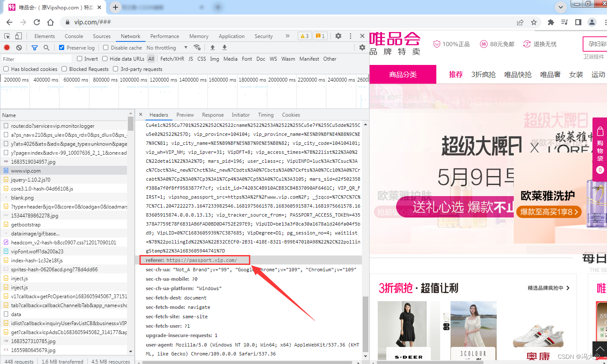Viewport: 607px width, 364px height.
Task: Open the 商品分类 category button
Action: coord(403,74)
